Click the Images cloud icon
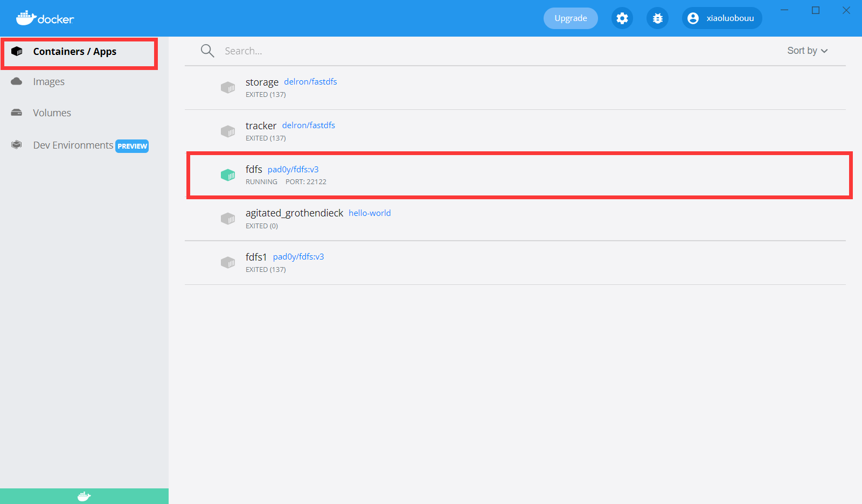 pyautogui.click(x=16, y=81)
